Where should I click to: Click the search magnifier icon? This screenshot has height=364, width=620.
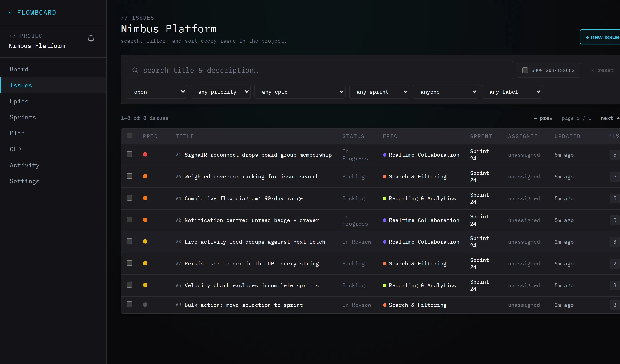point(135,70)
